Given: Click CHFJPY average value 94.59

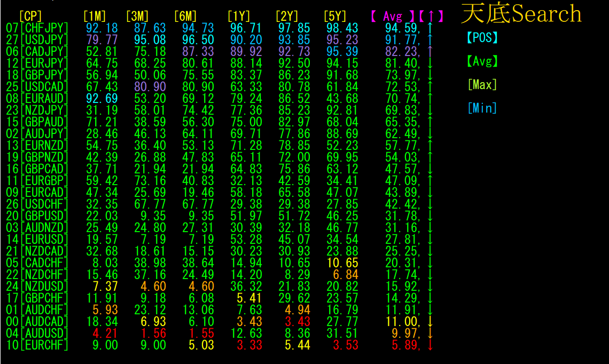Looking at the screenshot, I should click(x=402, y=28).
